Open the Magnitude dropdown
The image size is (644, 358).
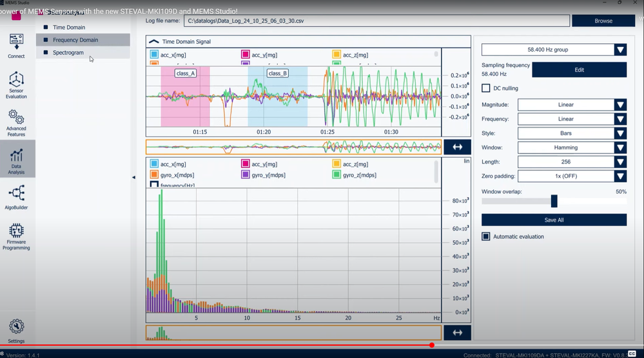[572, 104]
